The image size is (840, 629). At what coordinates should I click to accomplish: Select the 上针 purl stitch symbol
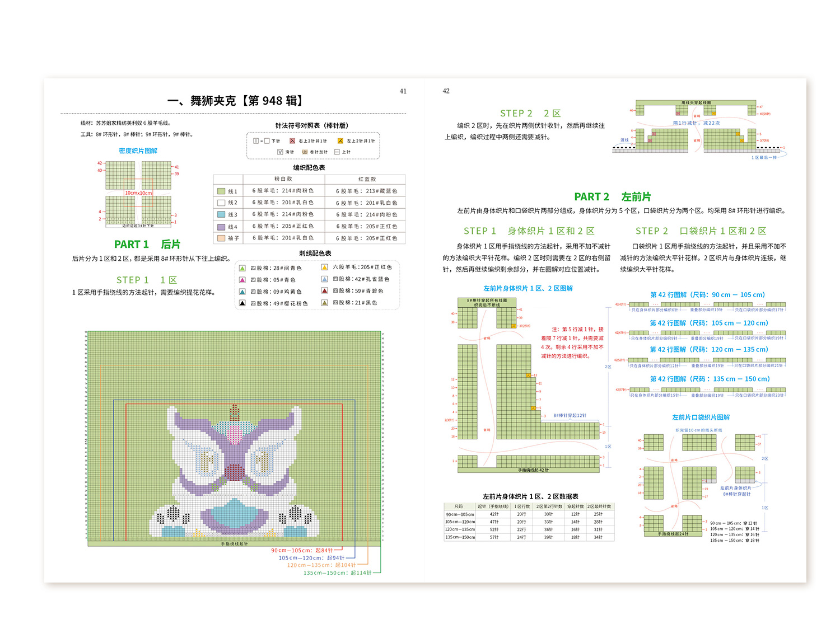337,152
